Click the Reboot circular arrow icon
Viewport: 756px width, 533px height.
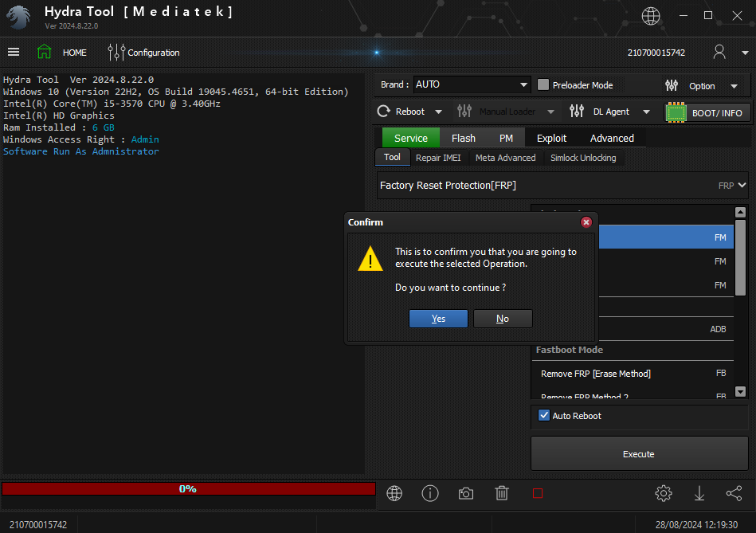(384, 112)
